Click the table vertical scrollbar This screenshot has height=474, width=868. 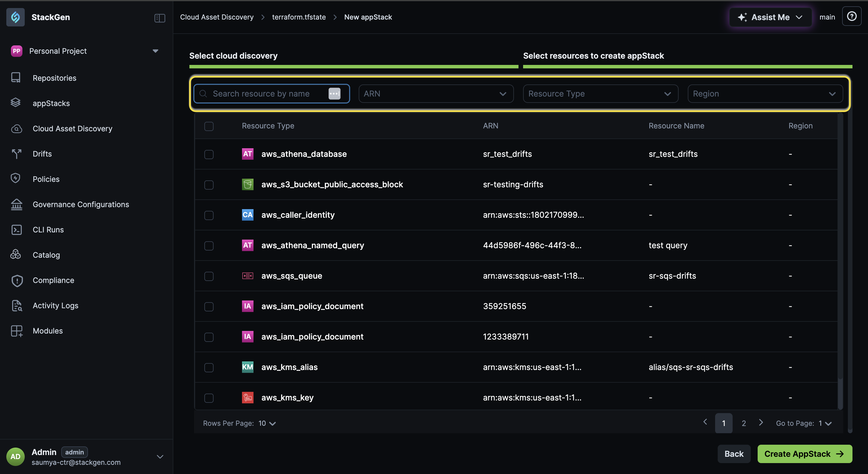pyautogui.click(x=840, y=261)
